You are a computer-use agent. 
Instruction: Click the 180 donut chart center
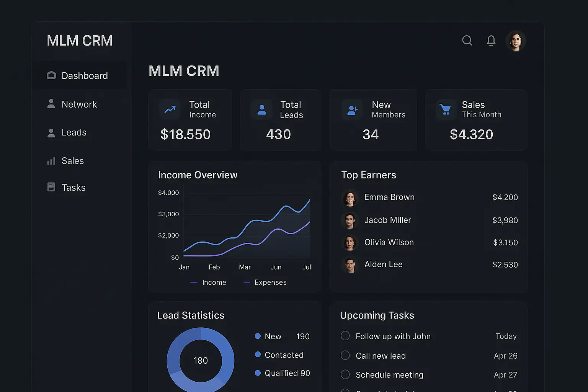pyautogui.click(x=201, y=361)
